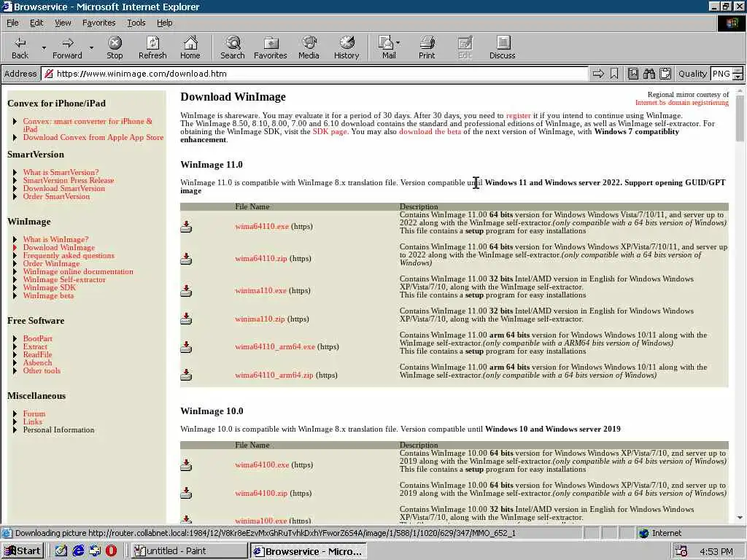
Task: Open the File menu
Action: click(x=12, y=23)
